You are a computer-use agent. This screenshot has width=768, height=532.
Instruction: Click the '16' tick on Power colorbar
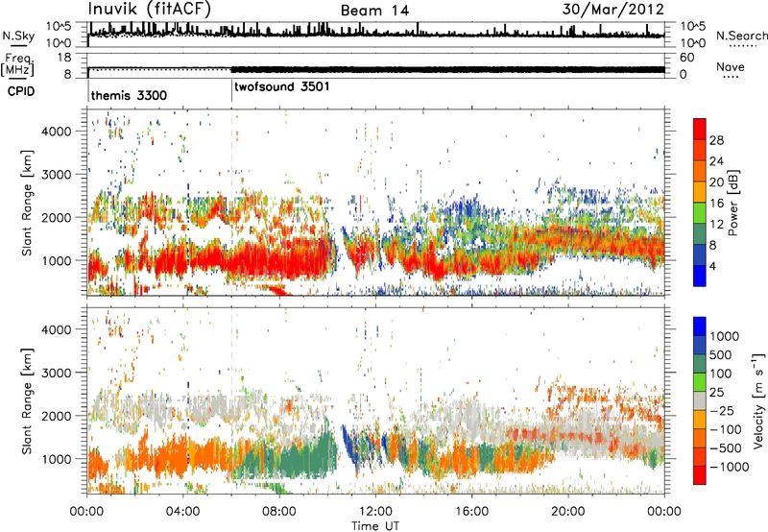click(x=716, y=204)
